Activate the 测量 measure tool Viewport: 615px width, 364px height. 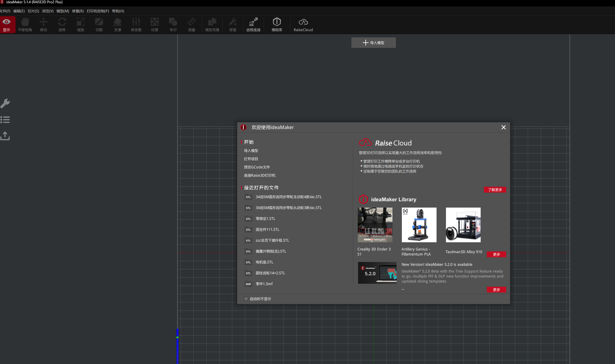click(192, 25)
